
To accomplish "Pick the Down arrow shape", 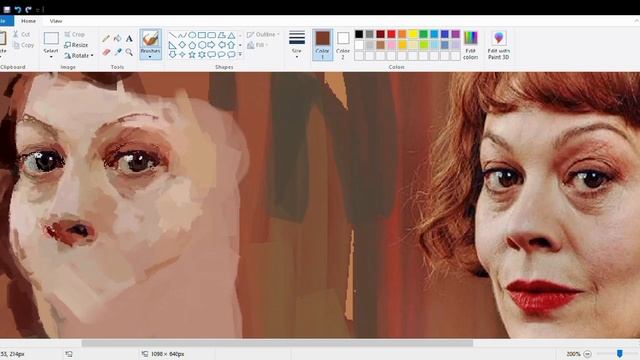I will point(172,54).
